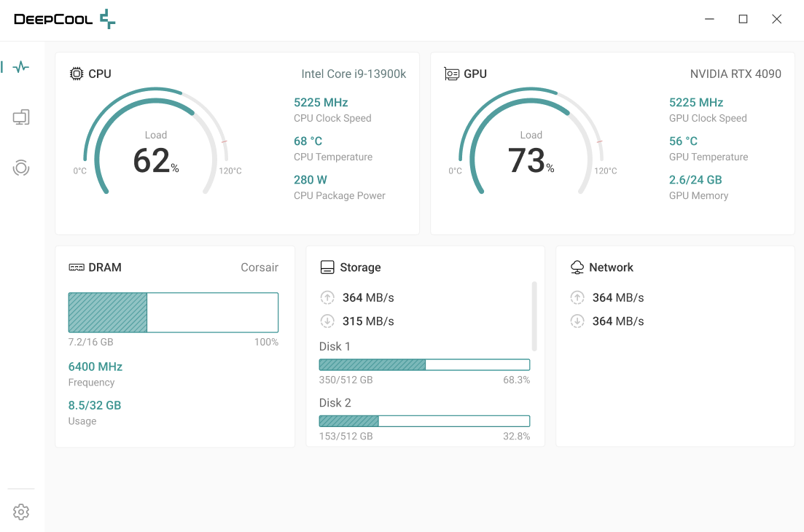Minimize the DeepCool window

[x=710, y=19]
